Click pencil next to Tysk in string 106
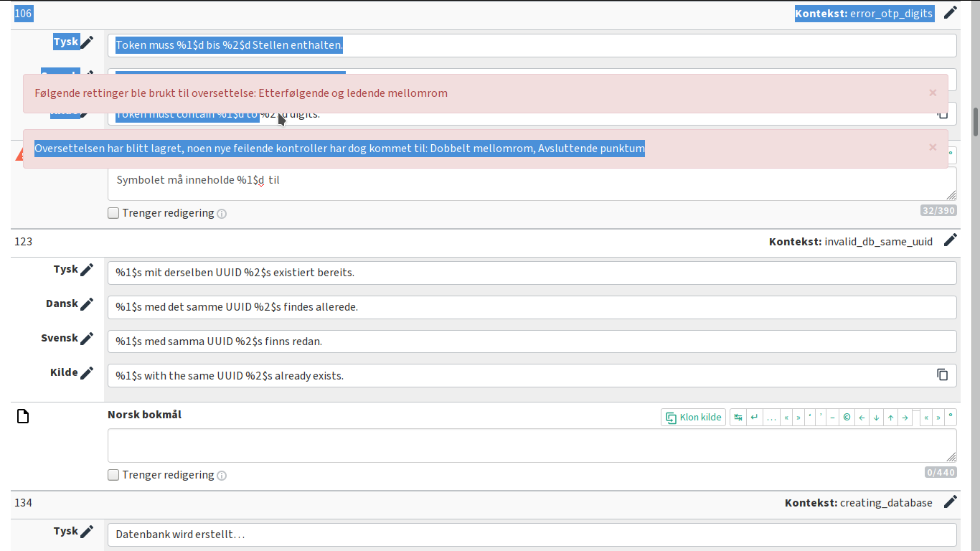The image size is (980, 551). (x=86, y=42)
